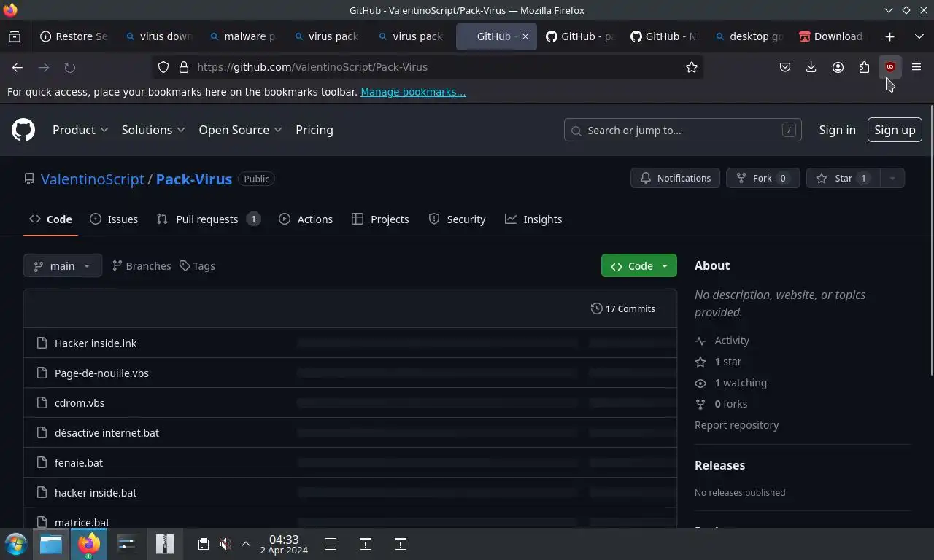Open a new tab with plus icon
Screen dimensions: 934x560
point(889,36)
